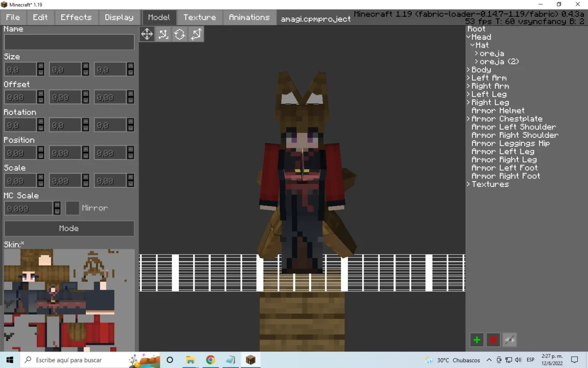This screenshot has height=368, width=588.
Task: Select Armor Right Shoulder in the tree
Action: point(515,135)
